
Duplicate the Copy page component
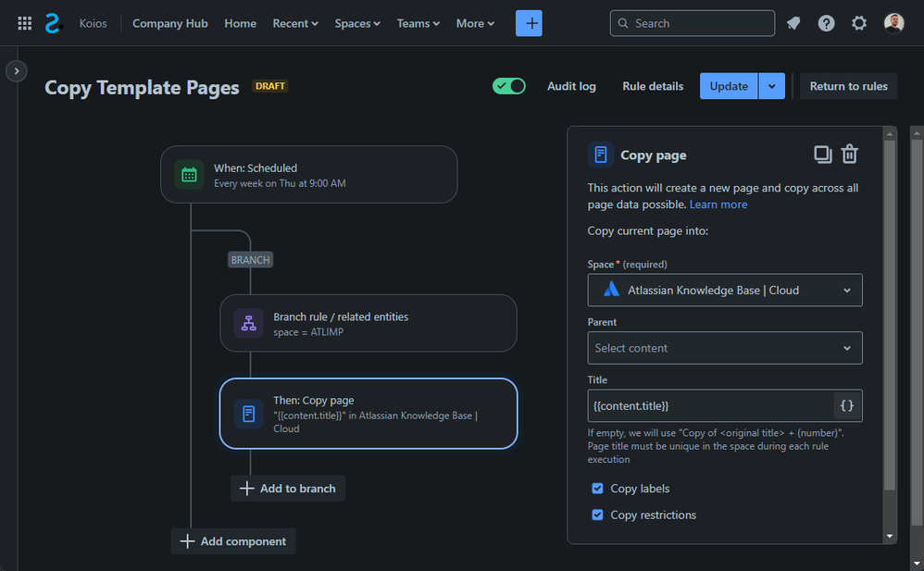point(823,155)
